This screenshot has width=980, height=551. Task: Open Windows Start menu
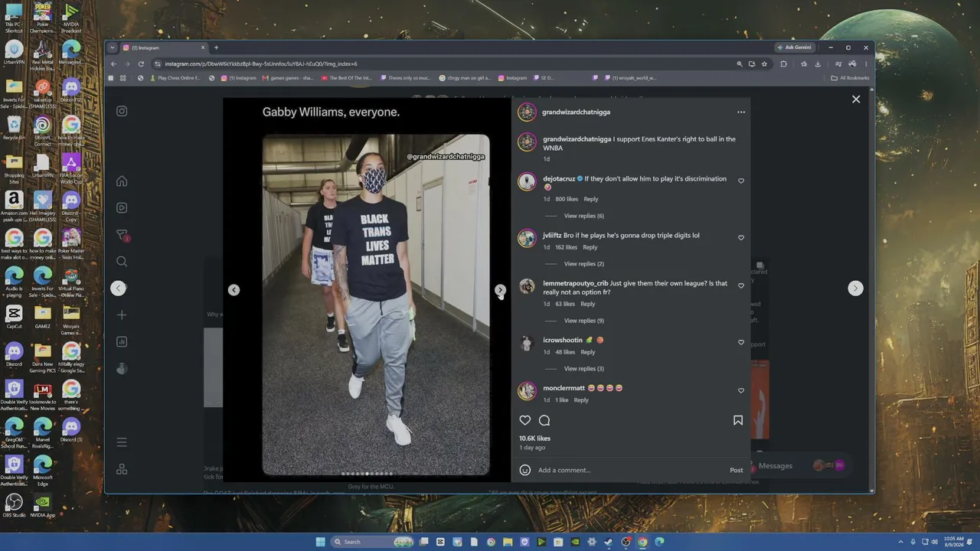point(320,542)
